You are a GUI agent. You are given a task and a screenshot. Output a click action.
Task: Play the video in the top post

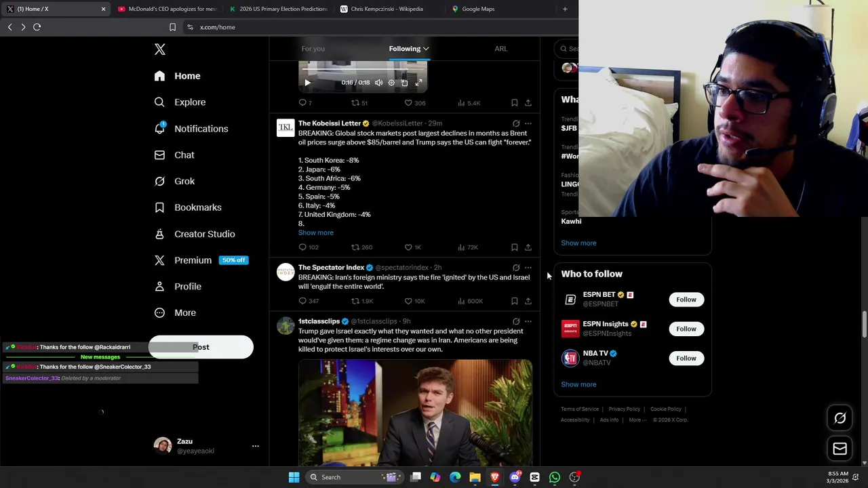pos(307,83)
